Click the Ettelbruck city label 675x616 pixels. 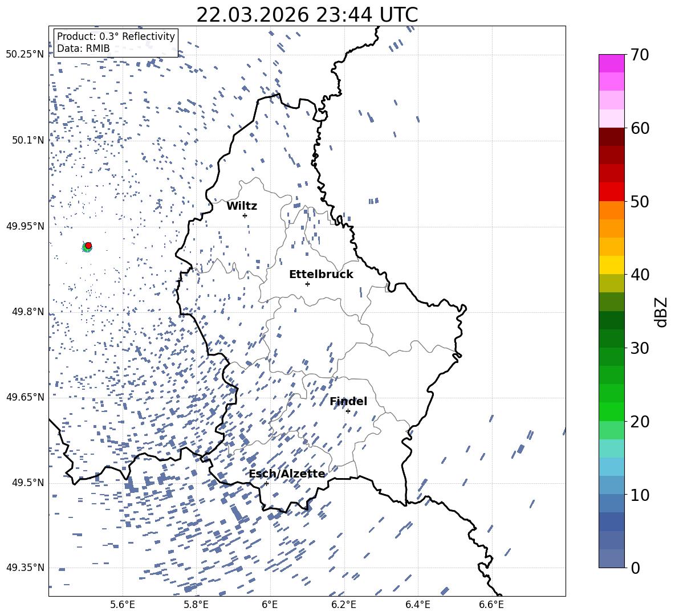pos(321,275)
